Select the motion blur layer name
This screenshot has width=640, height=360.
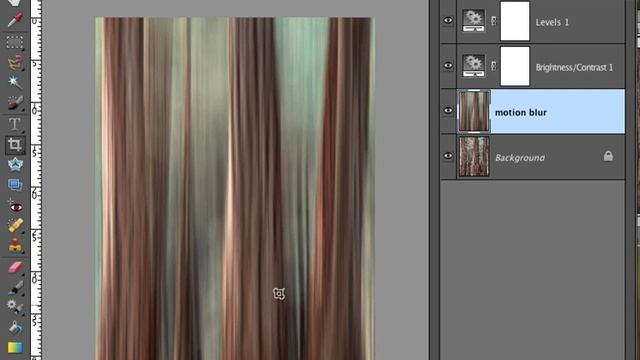click(x=521, y=113)
